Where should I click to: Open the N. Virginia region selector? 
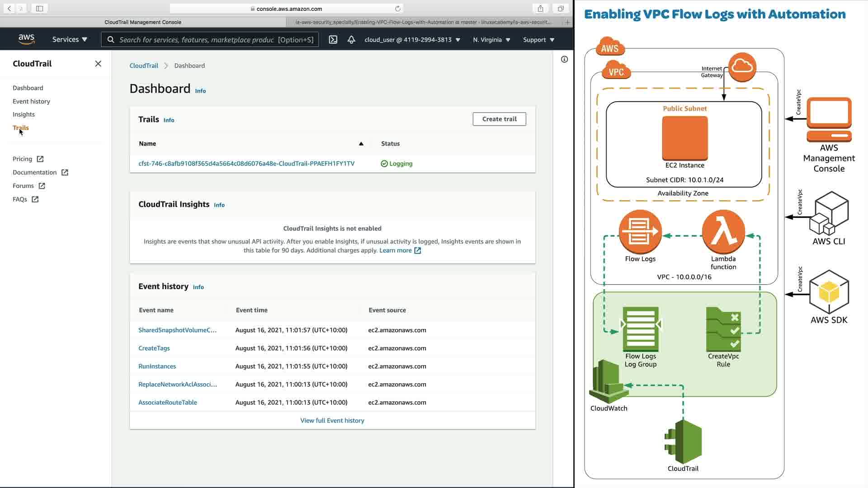491,40
